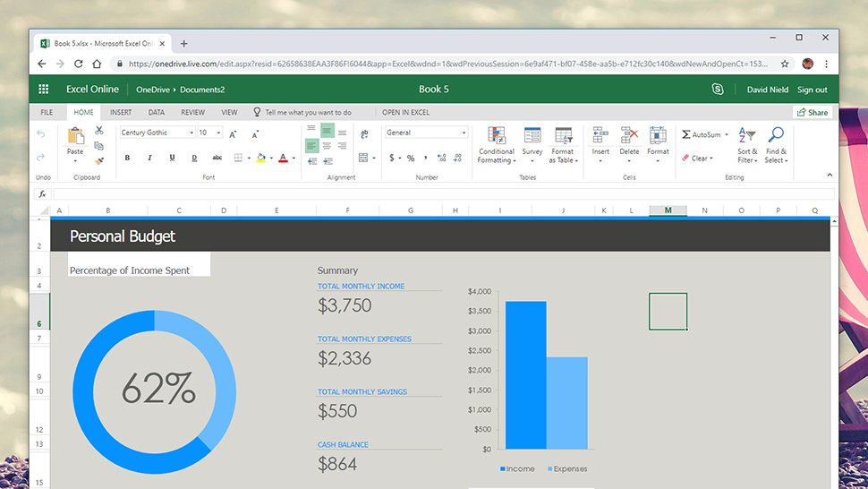
Task: Toggle middle vertical alignment
Action: (328, 131)
